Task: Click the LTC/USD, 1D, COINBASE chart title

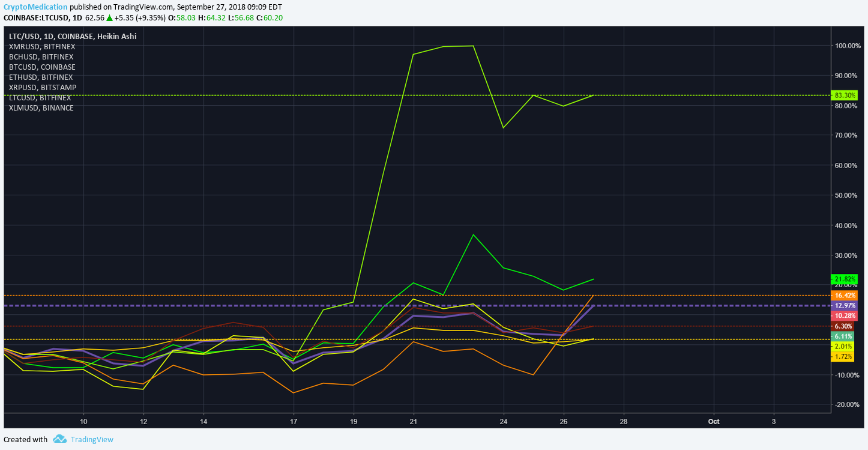Action: point(73,36)
